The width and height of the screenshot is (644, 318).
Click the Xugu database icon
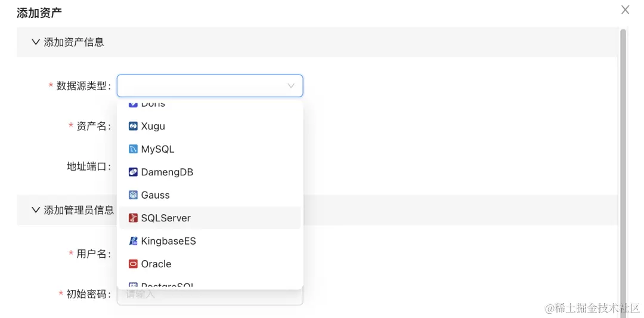pos(134,126)
